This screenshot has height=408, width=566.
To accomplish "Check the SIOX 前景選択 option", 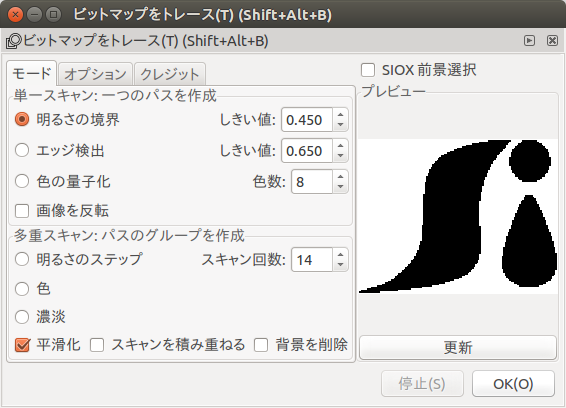I will coord(368,70).
